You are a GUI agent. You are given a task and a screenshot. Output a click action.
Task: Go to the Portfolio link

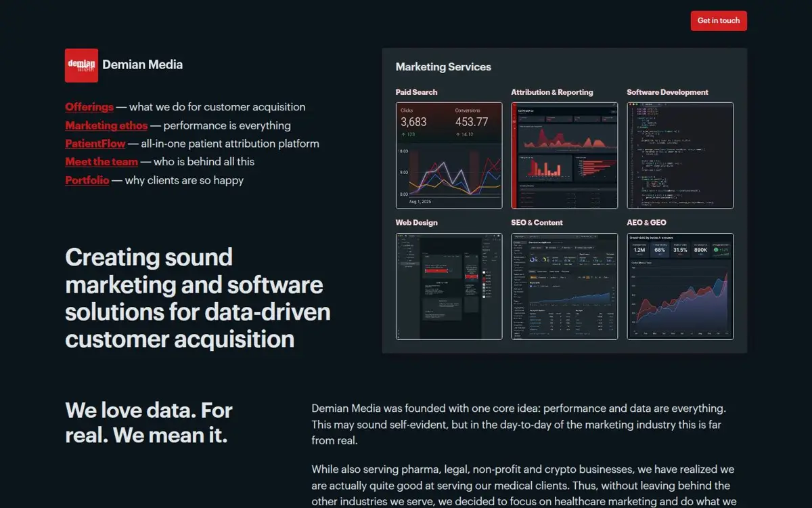[87, 180]
